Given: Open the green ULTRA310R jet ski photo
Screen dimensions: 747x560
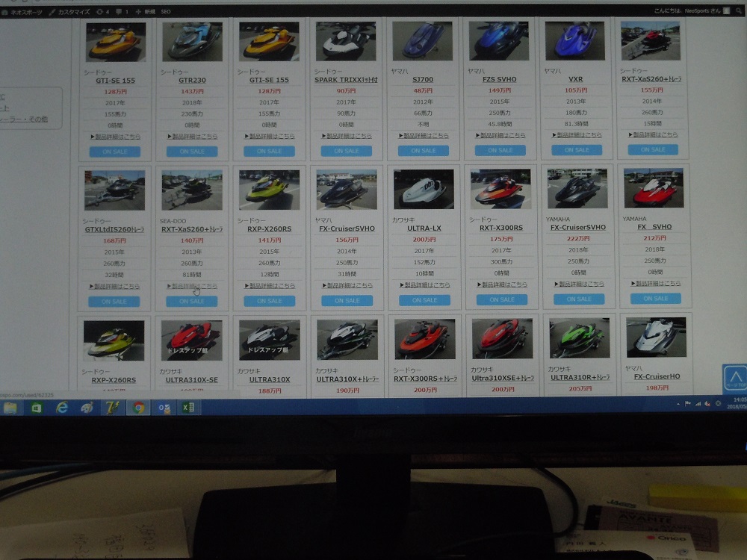Looking at the screenshot, I should [580, 338].
